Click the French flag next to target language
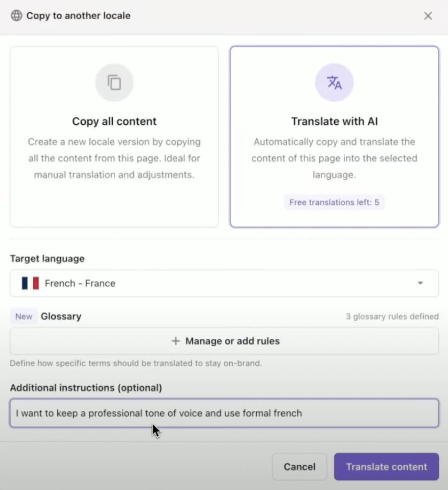448x490 pixels. click(30, 283)
